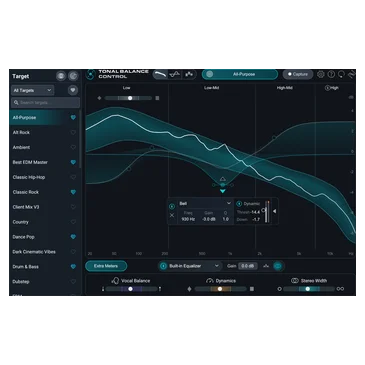Click the Tonal Balance Control logo icon
365x365 pixels.
(90, 75)
